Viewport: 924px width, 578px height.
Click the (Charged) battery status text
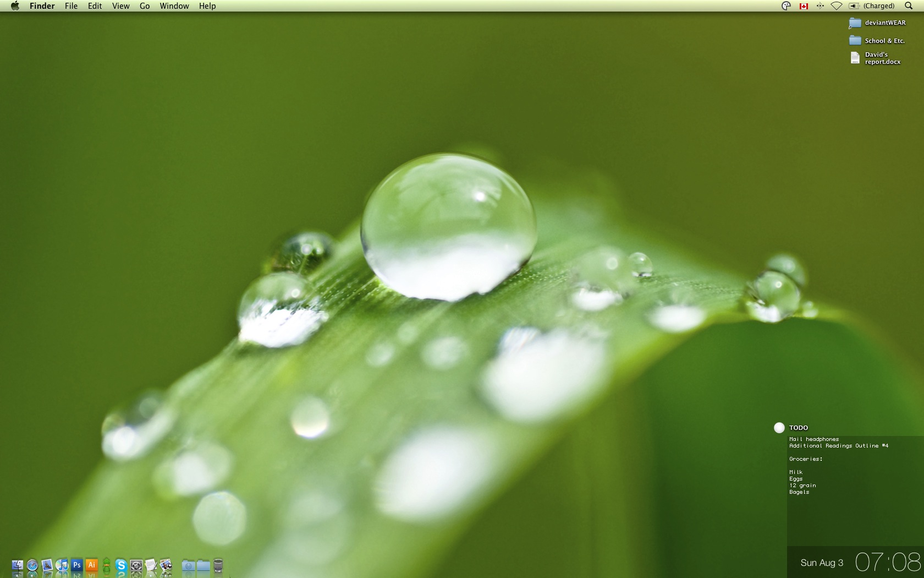879,6
